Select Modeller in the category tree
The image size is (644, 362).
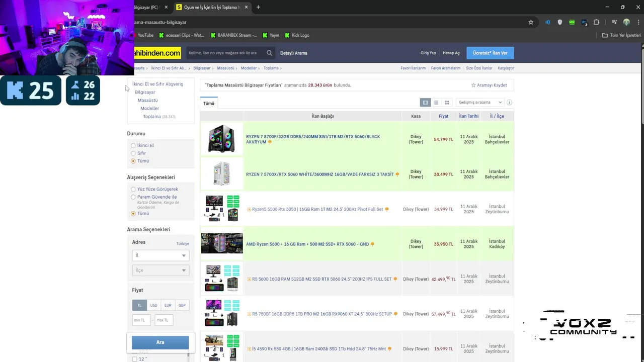[149, 108]
